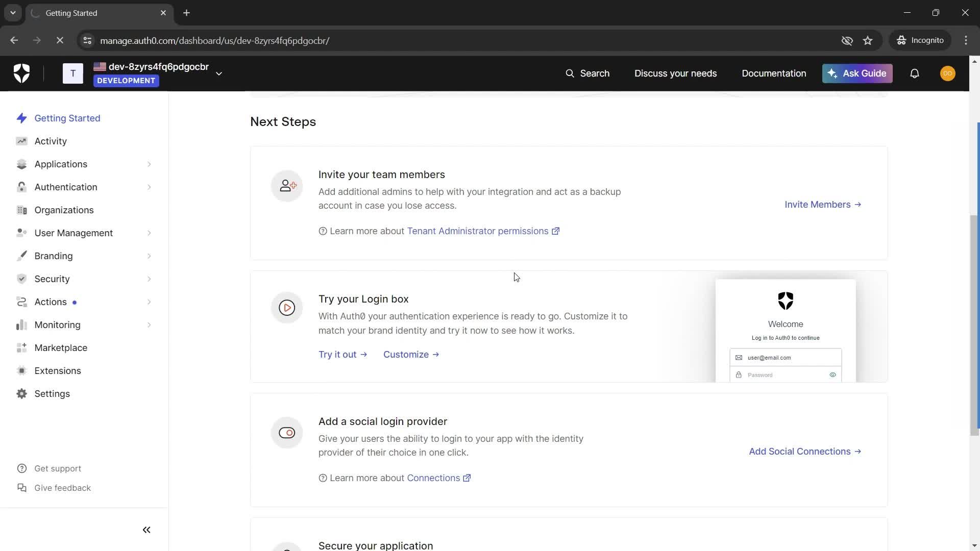Expand the Authentication submenu chevron
This screenshot has height=551, width=980.
coord(149,187)
